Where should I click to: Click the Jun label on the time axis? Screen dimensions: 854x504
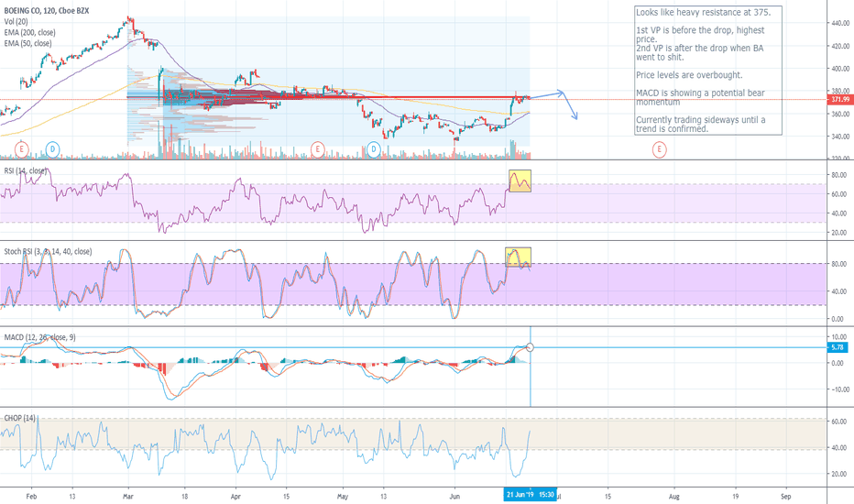pyautogui.click(x=454, y=497)
